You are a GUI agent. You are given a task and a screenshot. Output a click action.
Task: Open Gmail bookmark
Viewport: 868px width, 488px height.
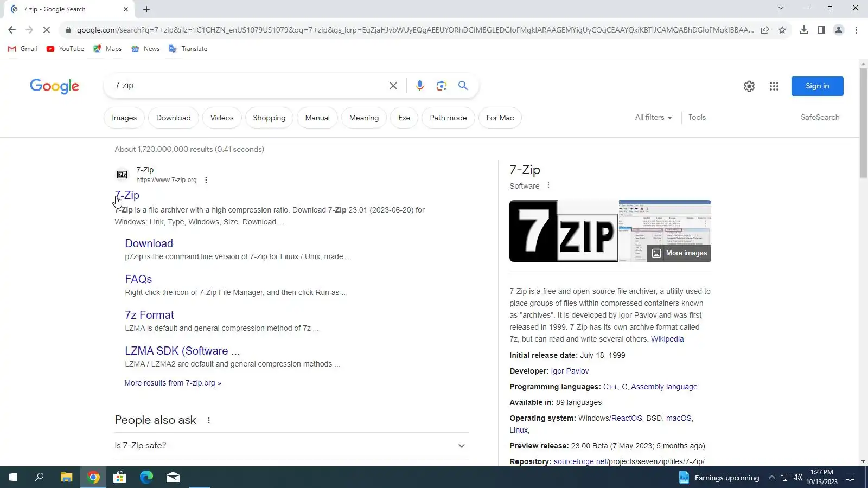coord(22,49)
